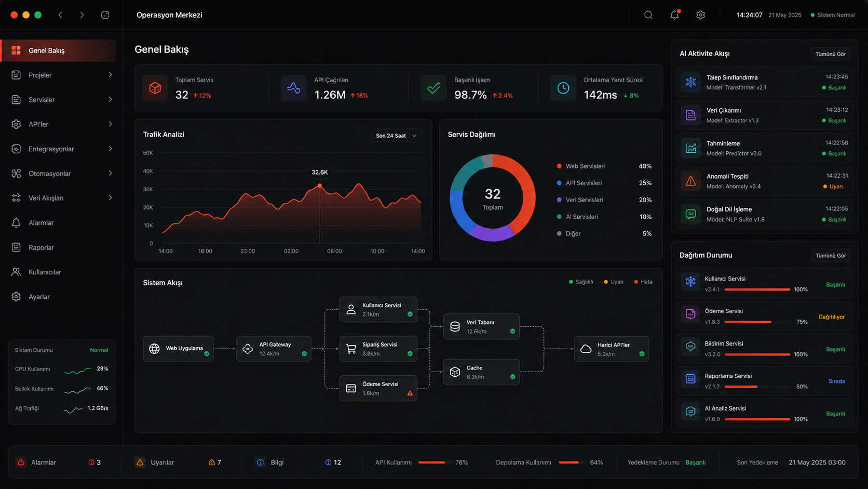
Task: Toggle the Sağlıklı legend filter
Action: click(581, 282)
